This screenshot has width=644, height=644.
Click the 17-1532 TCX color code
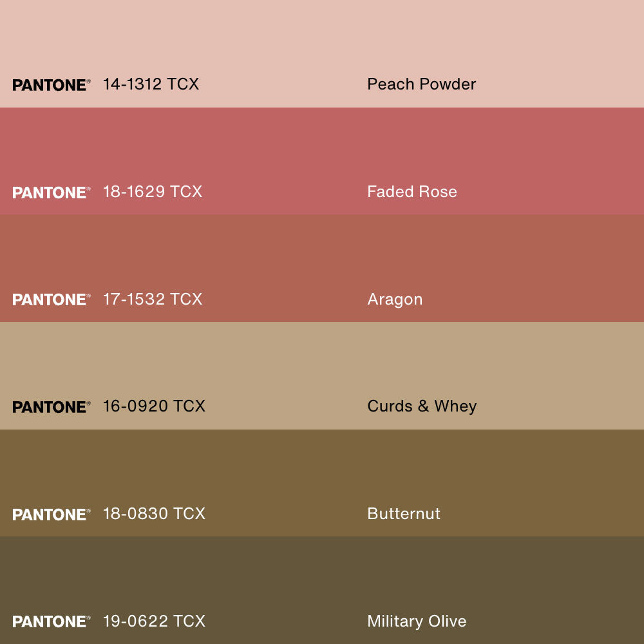pyautogui.click(x=153, y=299)
